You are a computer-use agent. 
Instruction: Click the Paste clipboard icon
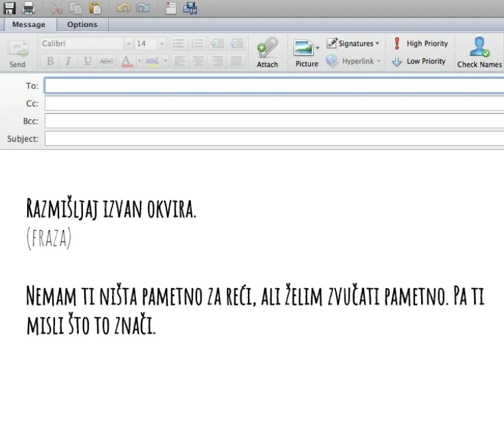(x=95, y=8)
